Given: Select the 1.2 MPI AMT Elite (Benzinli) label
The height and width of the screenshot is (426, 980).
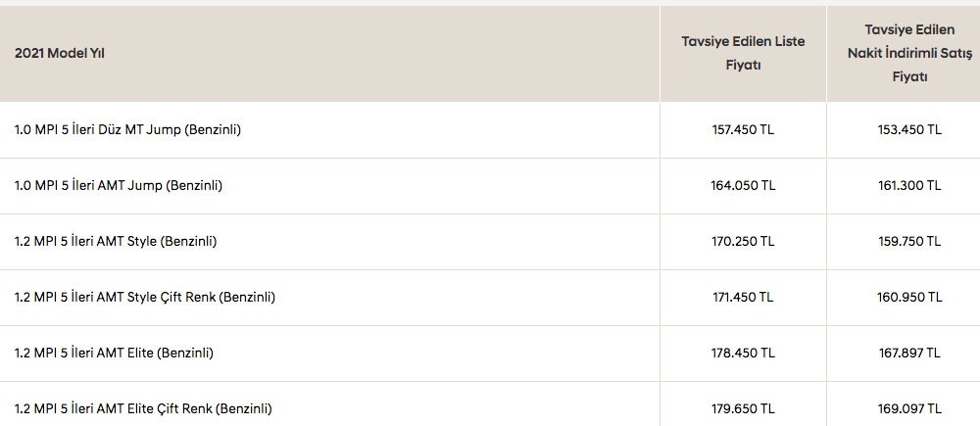Looking at the screenshot, I should point(114,353).
